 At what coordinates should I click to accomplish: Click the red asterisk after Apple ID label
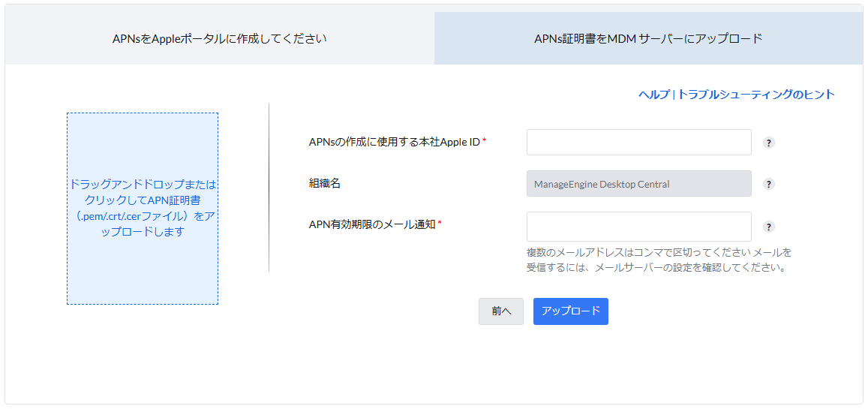point(485,142)
